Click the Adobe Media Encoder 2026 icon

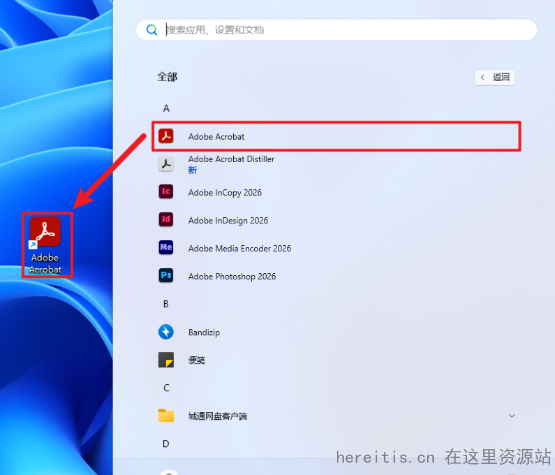(x=166, y=248)
